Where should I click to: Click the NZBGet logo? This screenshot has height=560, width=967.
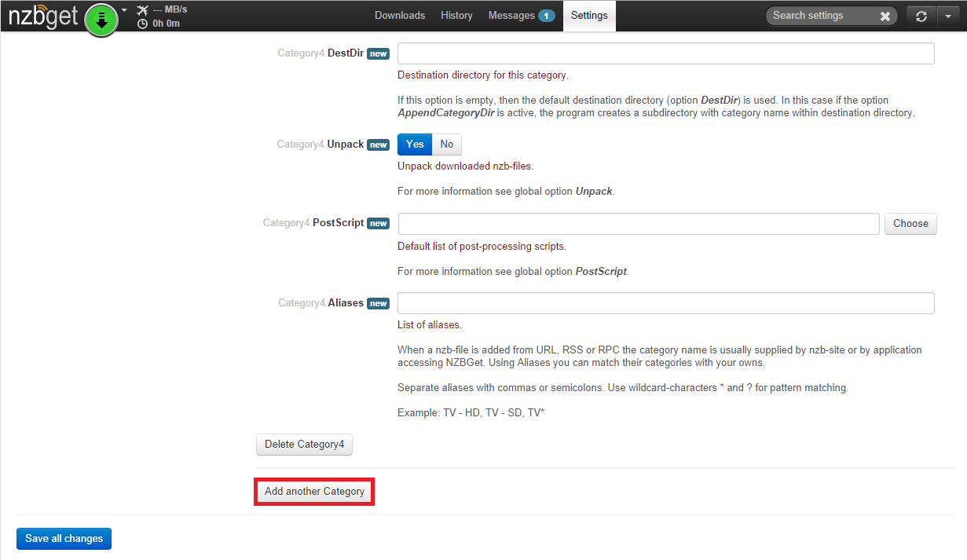tap(43, 17)
